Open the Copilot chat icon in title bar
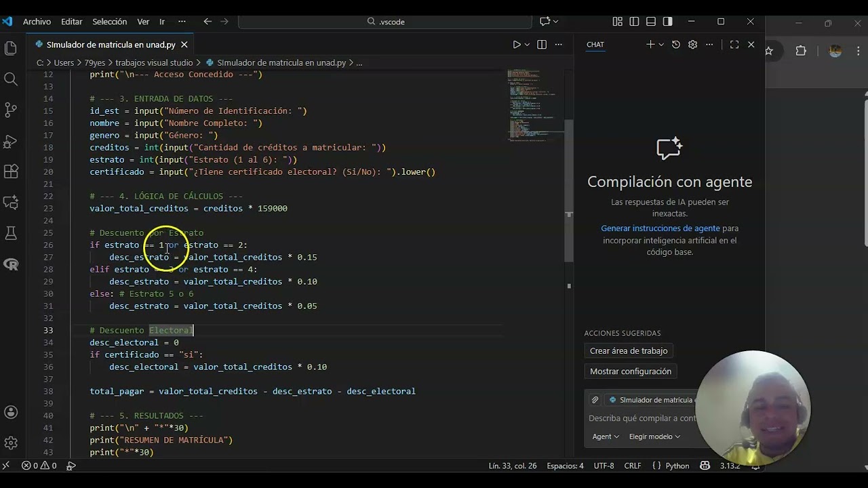This screenshot has width=868, height=488. tap(545, 22)
